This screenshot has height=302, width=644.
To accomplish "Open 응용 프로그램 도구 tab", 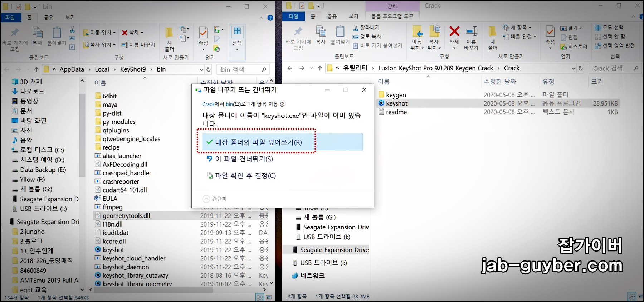I will [392, 16].
